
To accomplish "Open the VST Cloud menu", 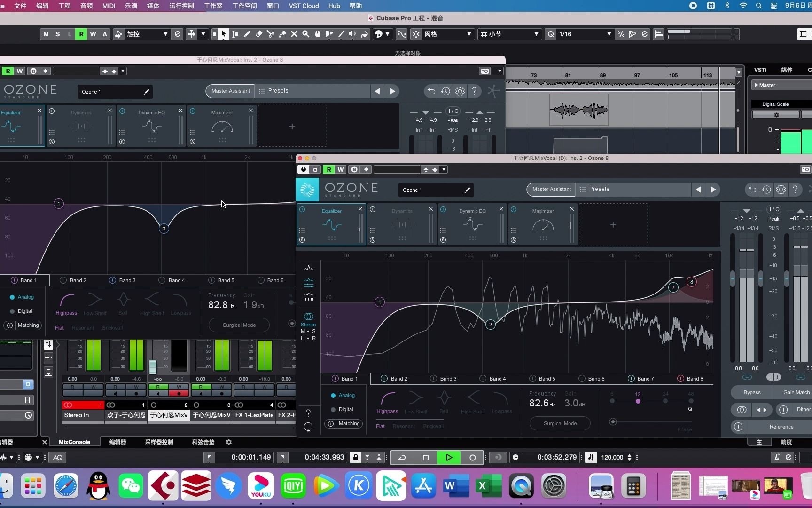I will click(x=304, y=6).
